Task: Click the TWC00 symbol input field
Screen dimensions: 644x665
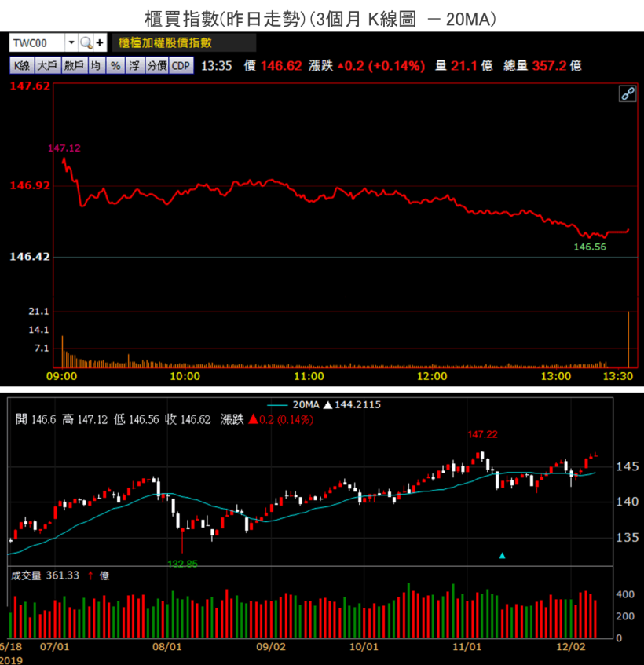Action: click(38, 43)
